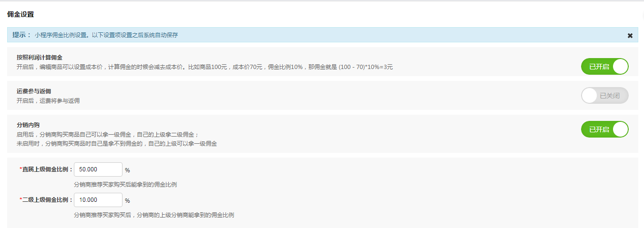
Task: Click the 开启后,运费将参与返佣 description
Action: click(48, 101)
